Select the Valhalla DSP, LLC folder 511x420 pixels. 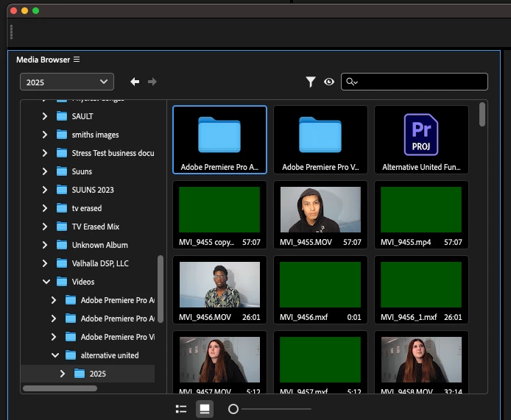[x=100, y=263]
